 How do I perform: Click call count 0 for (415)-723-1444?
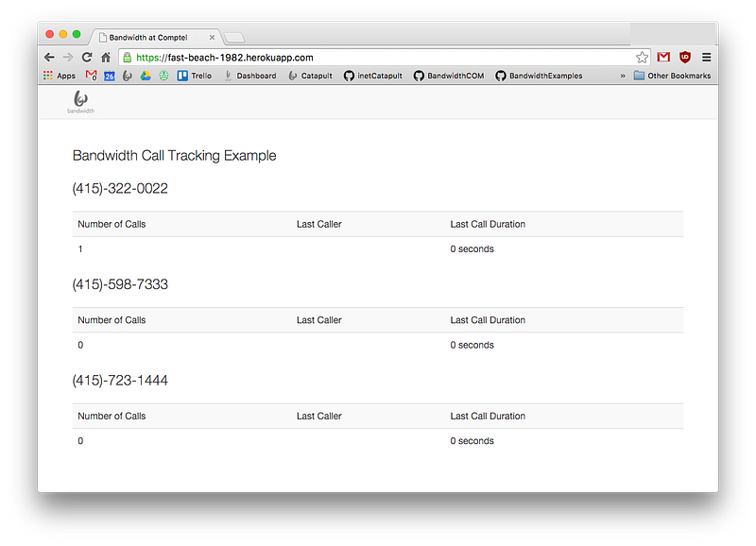point(80,441)
